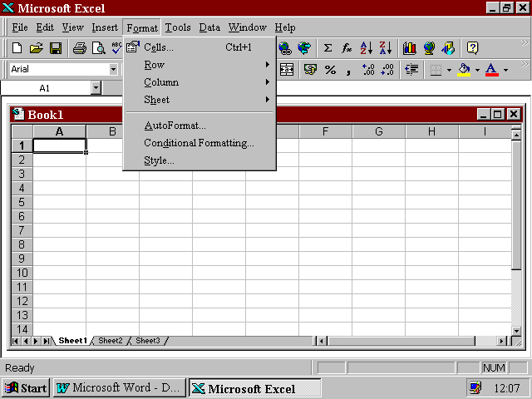The image size is (532, 399).
Task: Open Print Preview from the toolbar
Action: tap(99, 48)
